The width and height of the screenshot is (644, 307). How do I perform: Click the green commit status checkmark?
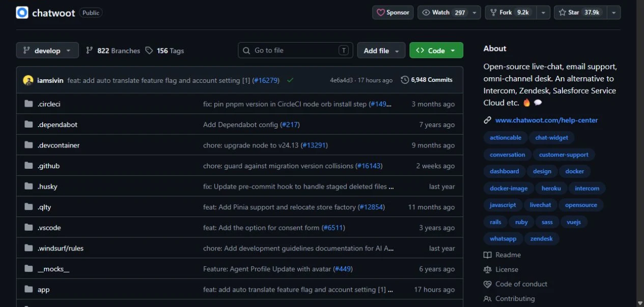pos(290,80)
